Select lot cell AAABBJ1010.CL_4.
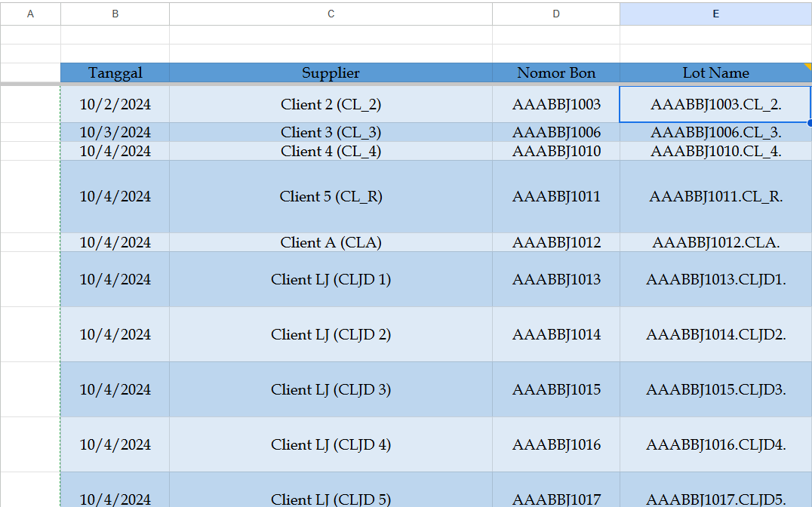812x507 pixels. [715, 151]
